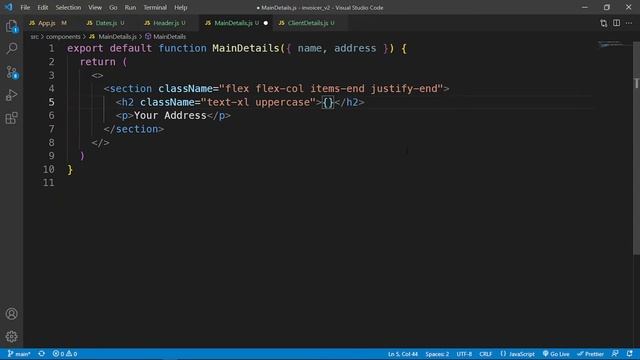
Task: Open the Explorer view in activity bar
Action: (11, 27)
